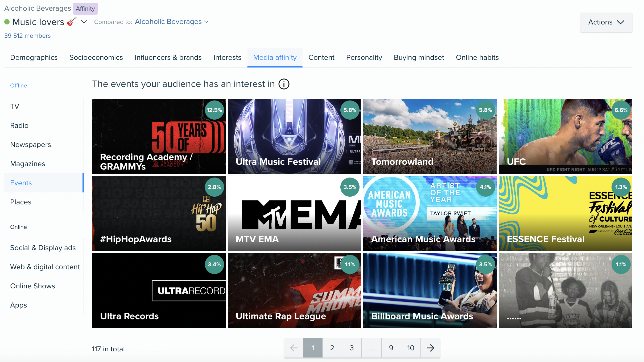Click the 117 in total text
Viewport: 644px width, 362px height.
pos(108,349)
